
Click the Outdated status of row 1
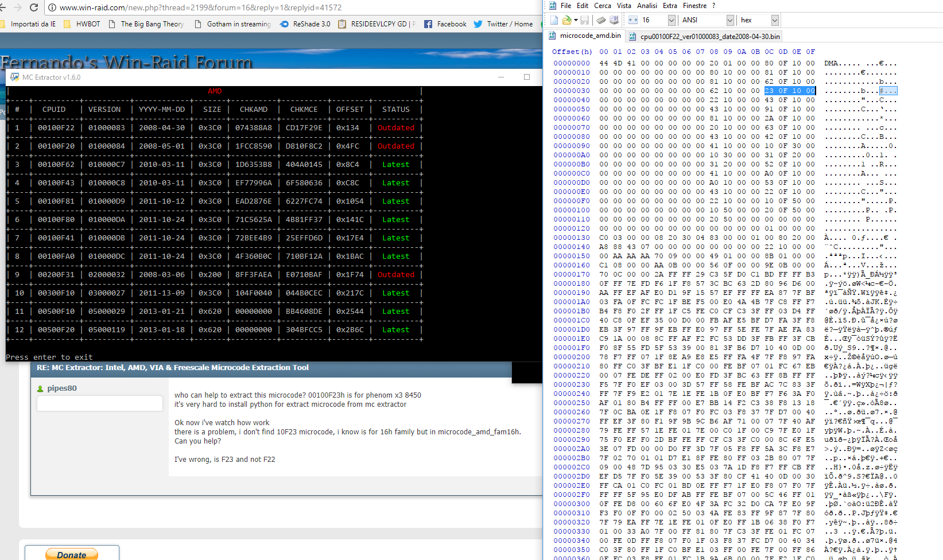coord(396,127)
